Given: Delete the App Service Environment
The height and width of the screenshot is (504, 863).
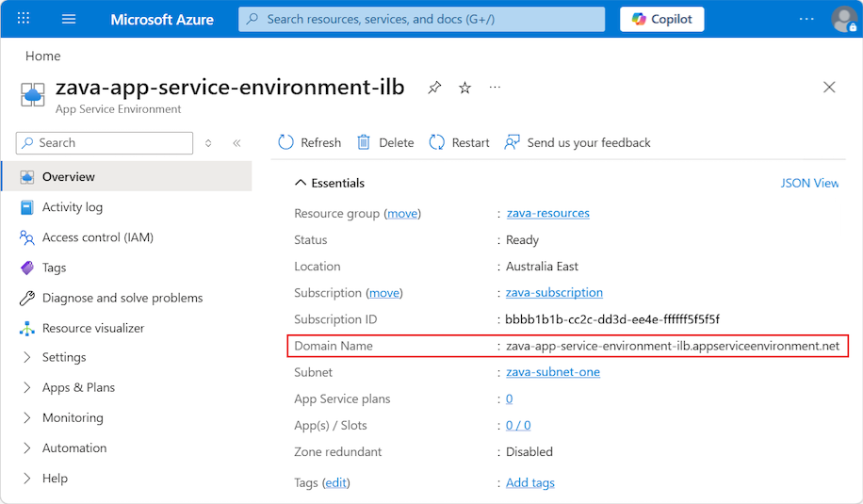Looking at the screenshot, I should tap(385, 142).
